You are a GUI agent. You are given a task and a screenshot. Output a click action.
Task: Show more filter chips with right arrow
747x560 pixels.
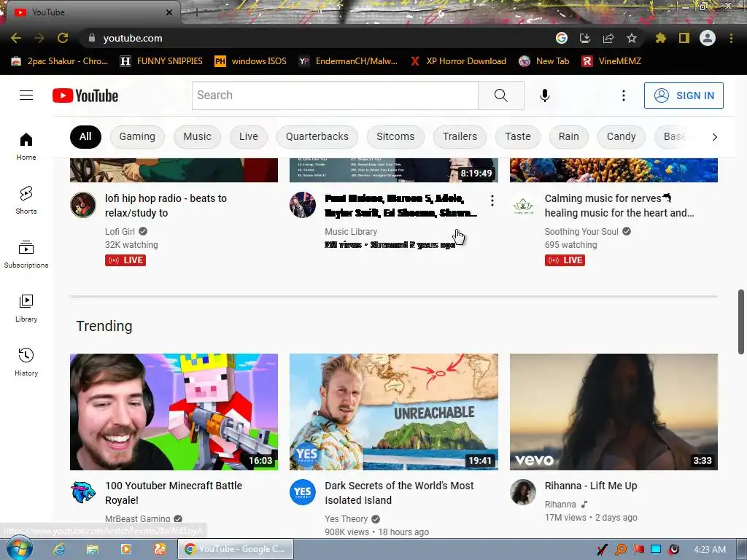(714, 137)
